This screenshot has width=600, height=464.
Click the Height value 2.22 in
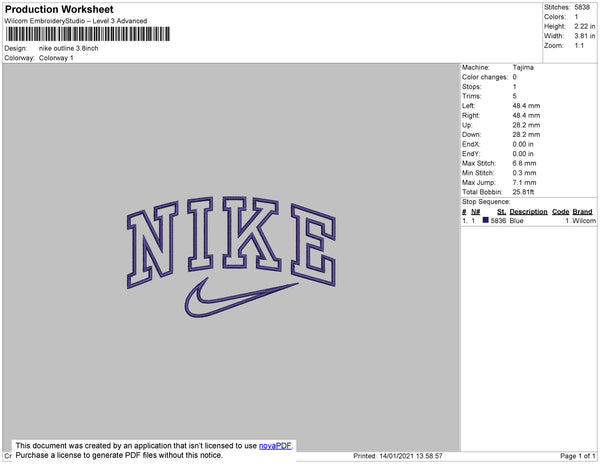point(585,26)
